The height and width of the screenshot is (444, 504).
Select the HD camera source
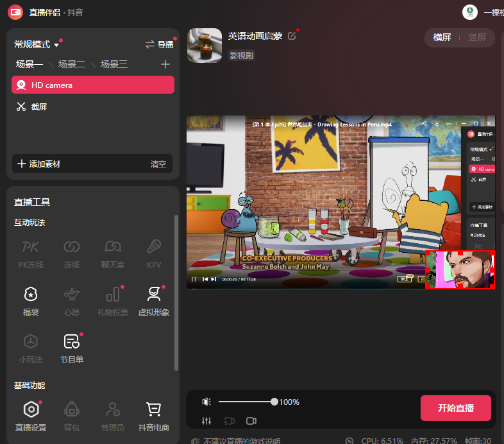(93, 85)
